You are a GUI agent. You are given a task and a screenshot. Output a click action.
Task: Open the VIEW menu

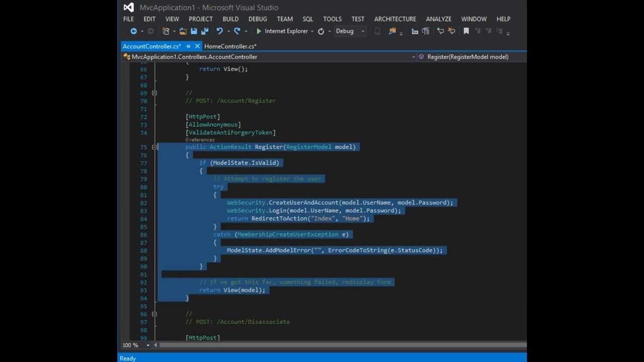coord(172,19)
